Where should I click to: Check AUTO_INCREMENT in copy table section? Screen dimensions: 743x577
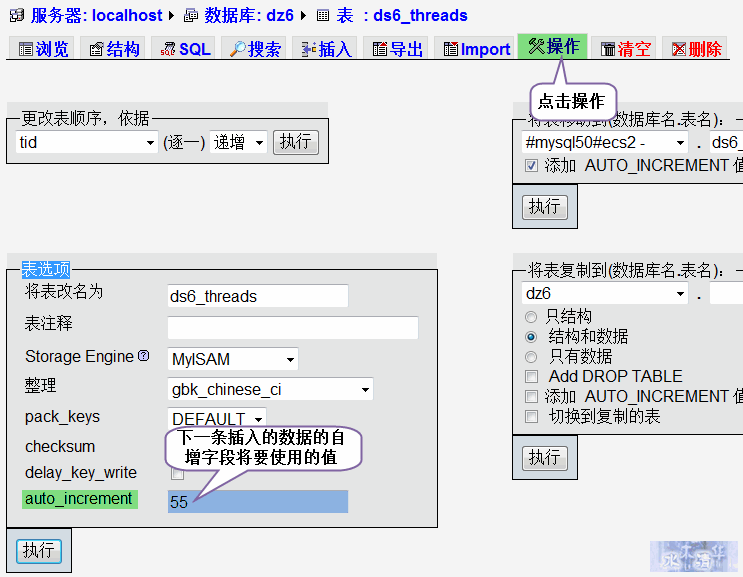[x=531, y=396]
